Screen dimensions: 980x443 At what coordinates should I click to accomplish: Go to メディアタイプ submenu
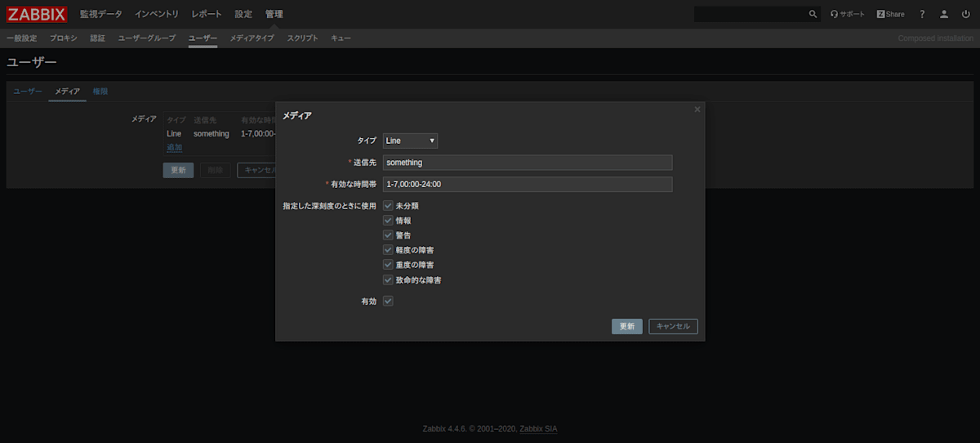pos(252,38)
